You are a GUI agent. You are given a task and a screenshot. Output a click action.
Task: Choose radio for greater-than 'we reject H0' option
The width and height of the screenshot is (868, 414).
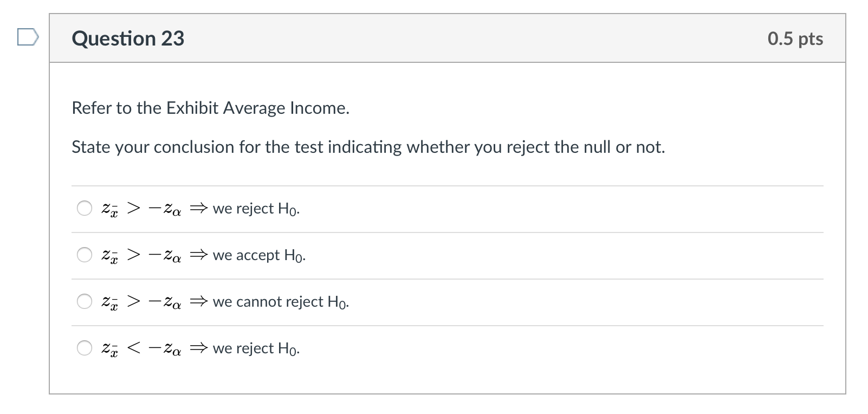[x=85, y=208]
